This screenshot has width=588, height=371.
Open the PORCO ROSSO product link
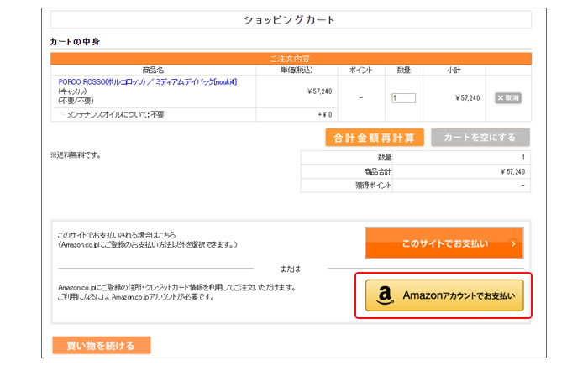point(148,81)
